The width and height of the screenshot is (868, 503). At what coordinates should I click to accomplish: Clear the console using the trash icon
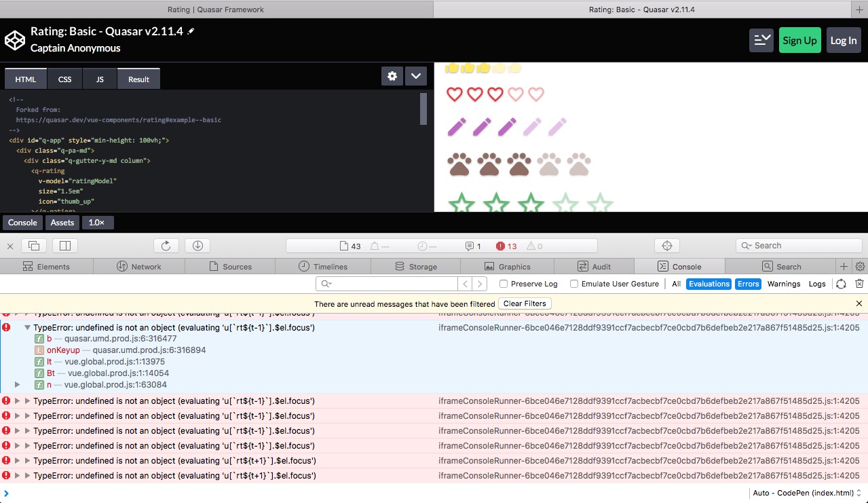click(x=859, y=284)
